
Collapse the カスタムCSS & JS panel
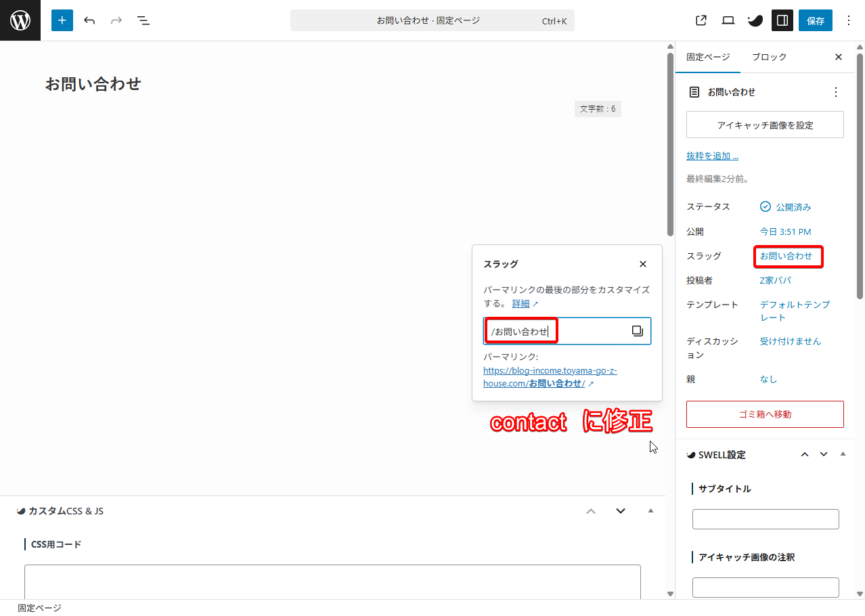(651, 510)
